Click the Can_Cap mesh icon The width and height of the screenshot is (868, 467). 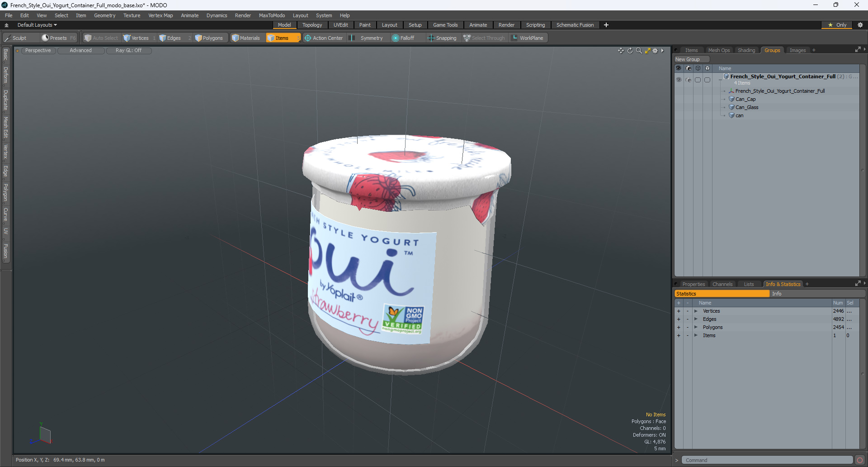[731, 99]
